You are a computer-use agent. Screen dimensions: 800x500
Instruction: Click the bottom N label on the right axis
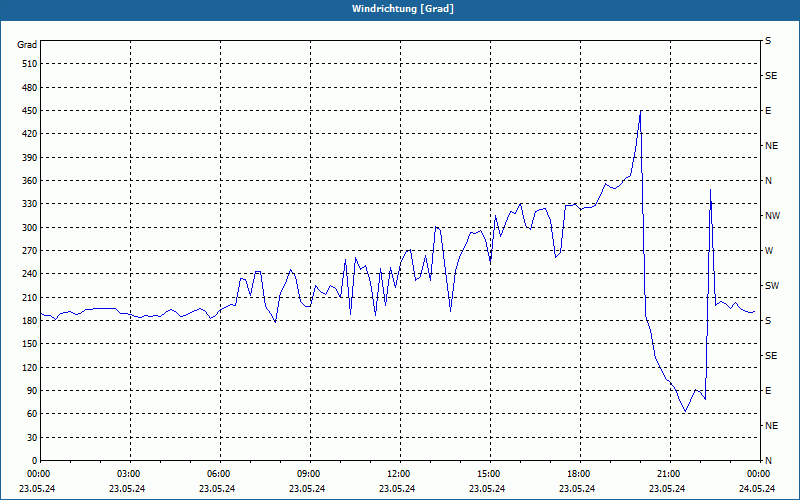click(768, 461)
